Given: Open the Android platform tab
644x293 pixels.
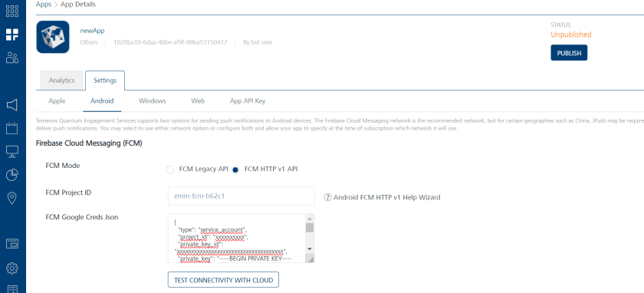Looking at the screenshot, I should point(102,100).
